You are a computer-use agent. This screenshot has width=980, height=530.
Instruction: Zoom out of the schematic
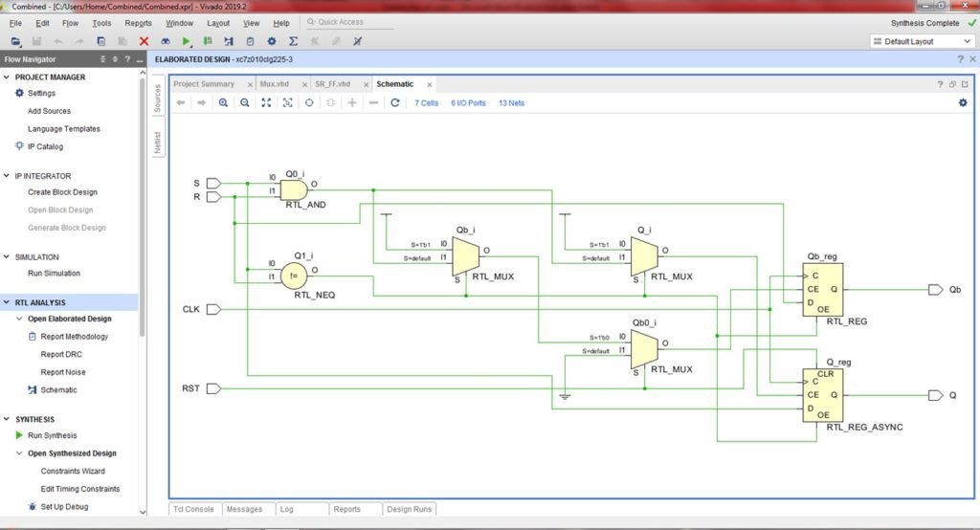click(x=245, y=102)
